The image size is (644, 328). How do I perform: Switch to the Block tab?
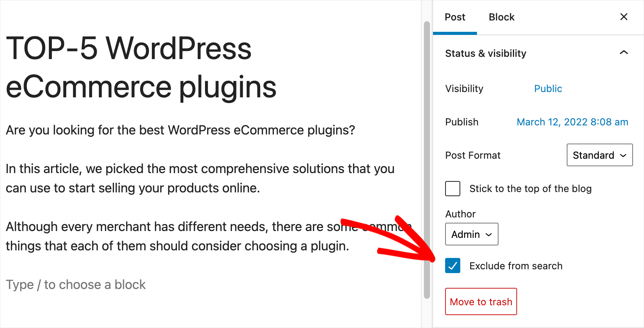(501, 17)
